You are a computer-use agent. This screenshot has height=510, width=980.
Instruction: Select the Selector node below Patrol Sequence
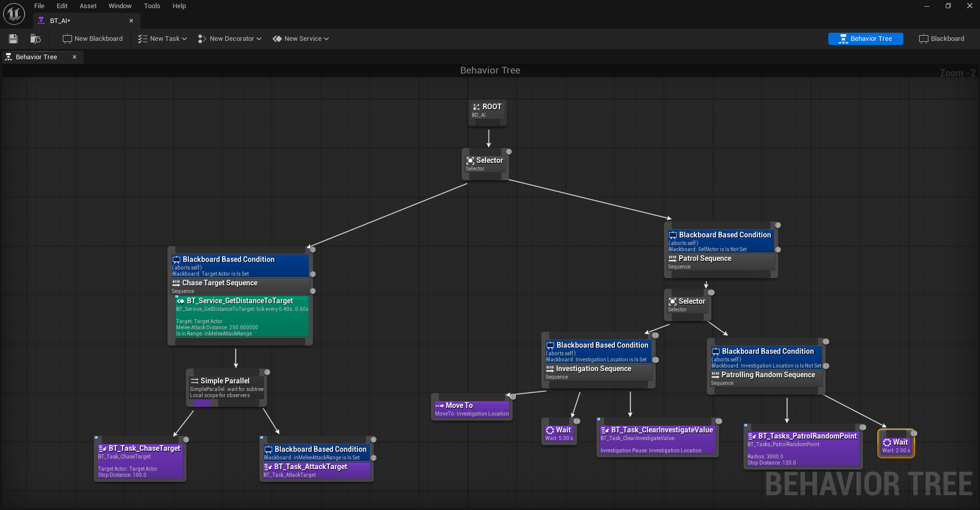(687, 305)
